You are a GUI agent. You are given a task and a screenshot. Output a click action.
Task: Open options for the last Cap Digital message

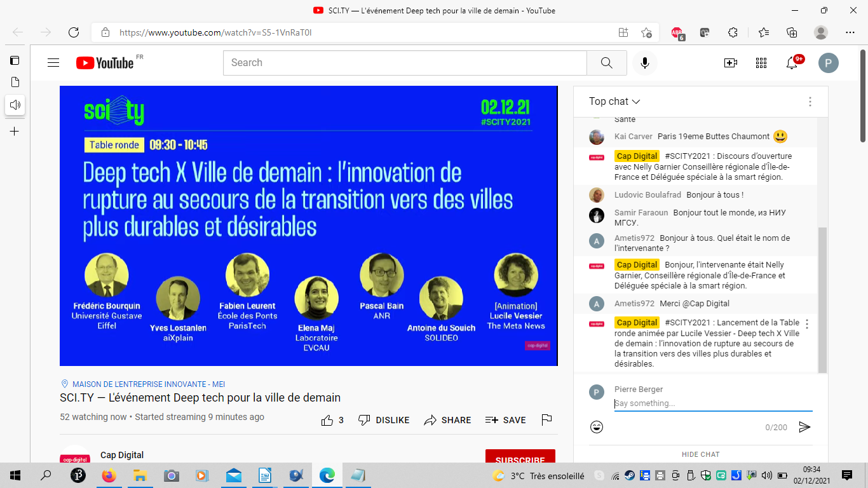(807, 324)
